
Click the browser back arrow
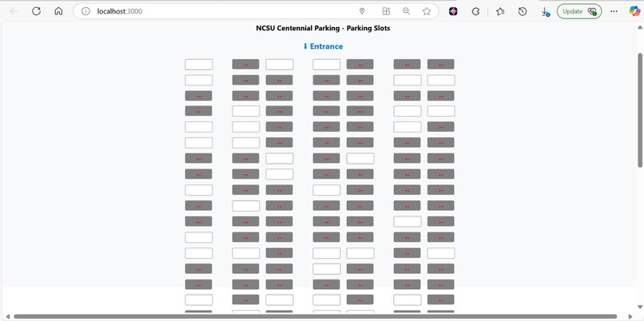point(14,11)
